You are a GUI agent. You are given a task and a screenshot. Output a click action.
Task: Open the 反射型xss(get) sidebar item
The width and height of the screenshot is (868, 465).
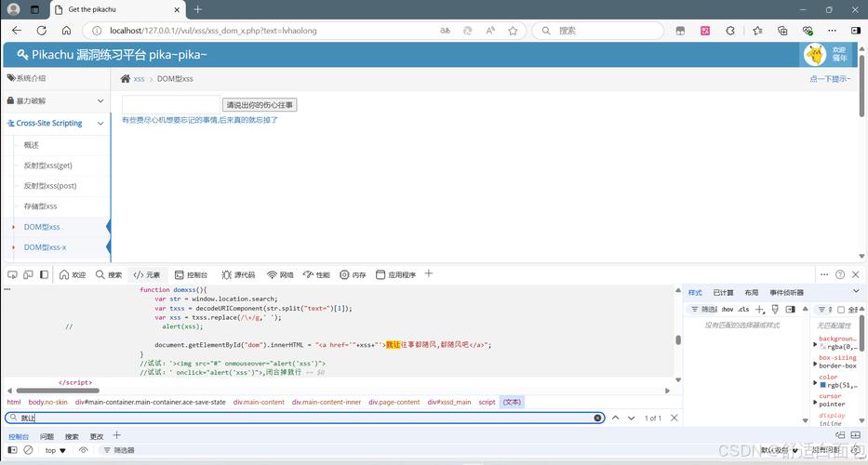pyautogui.click(x=47, y=166)
